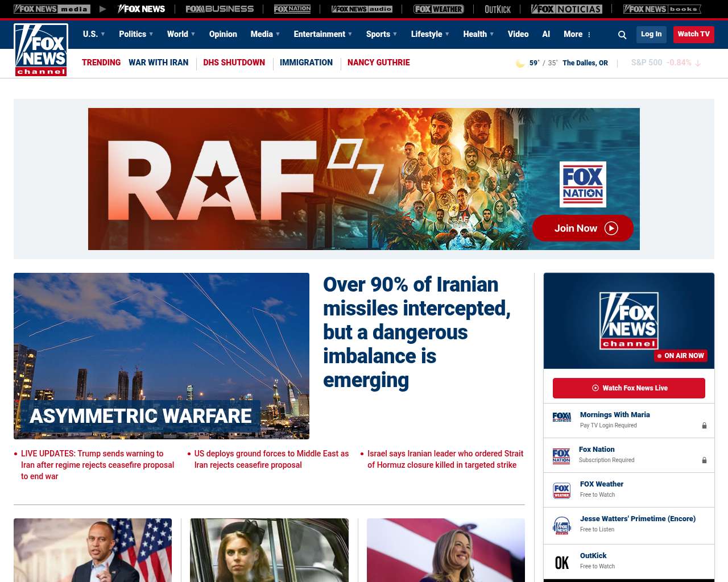
Task: Open Fox News Media network logo
Action: point(52,9)
